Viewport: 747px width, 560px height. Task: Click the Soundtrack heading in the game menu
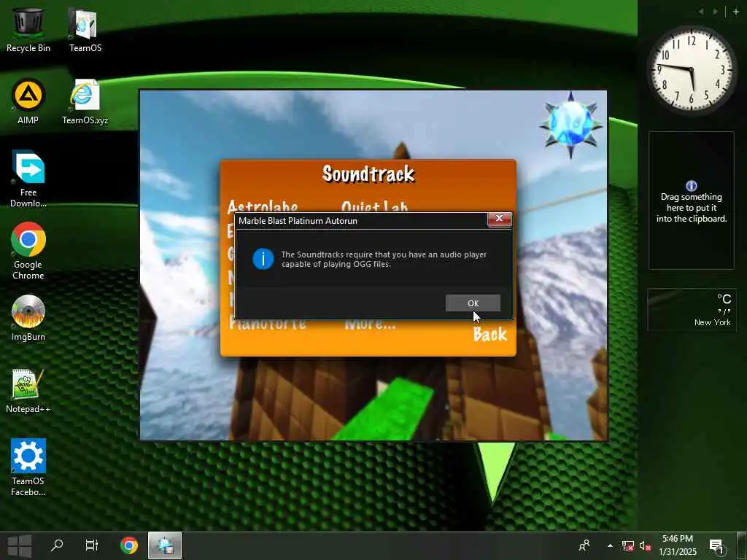(368, 174)
